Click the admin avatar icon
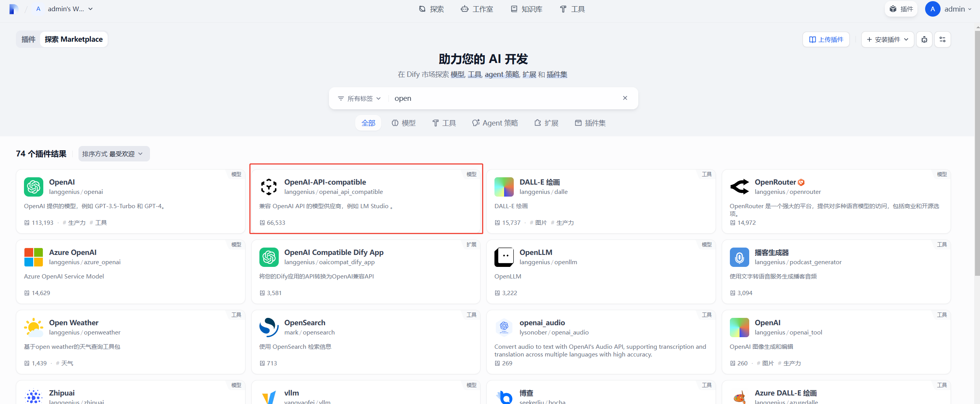The height and width of the screenshot is (404, 980). 932,9
